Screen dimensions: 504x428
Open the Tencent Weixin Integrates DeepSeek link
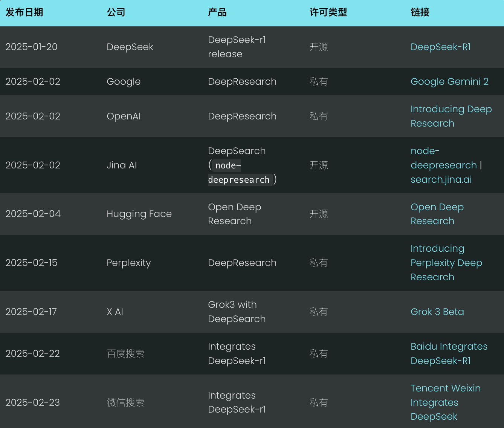pyautogui.click(x=446, y=402)
